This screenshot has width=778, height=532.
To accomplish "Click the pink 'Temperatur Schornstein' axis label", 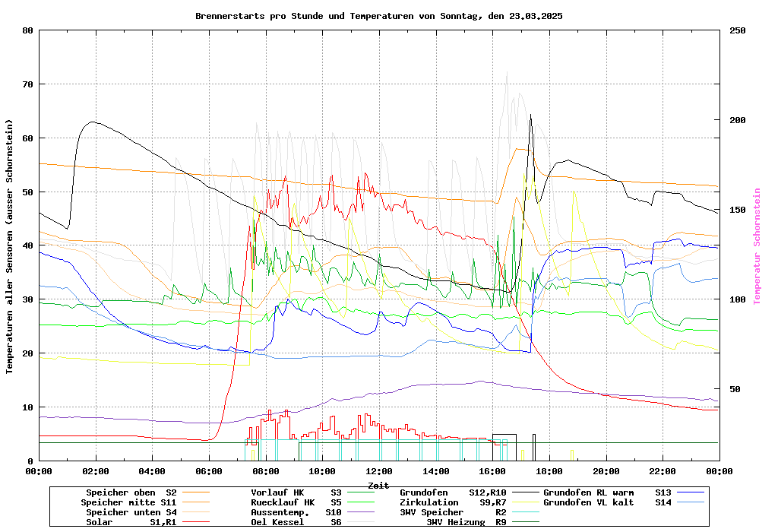I will [757, 246].
